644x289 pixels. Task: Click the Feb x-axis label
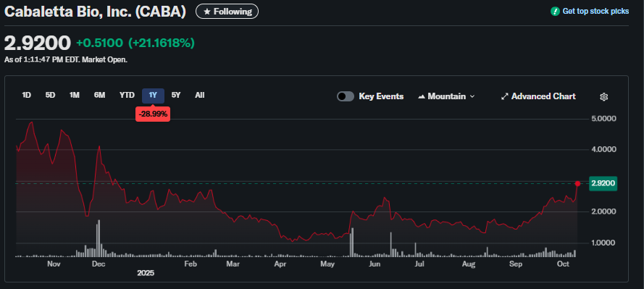191,264
